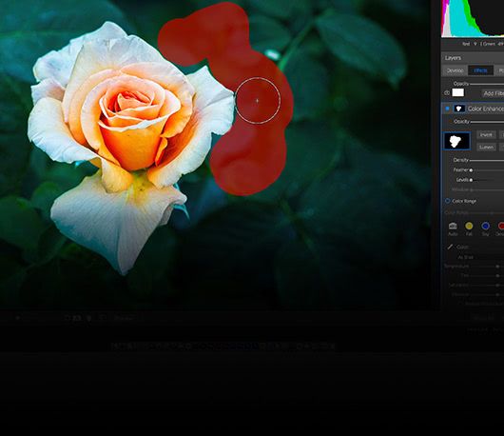Image resolution: width=504 pixels, height=436 pixels.
Task: Pick the color eyedropper tool
Action: click(450, 247)
